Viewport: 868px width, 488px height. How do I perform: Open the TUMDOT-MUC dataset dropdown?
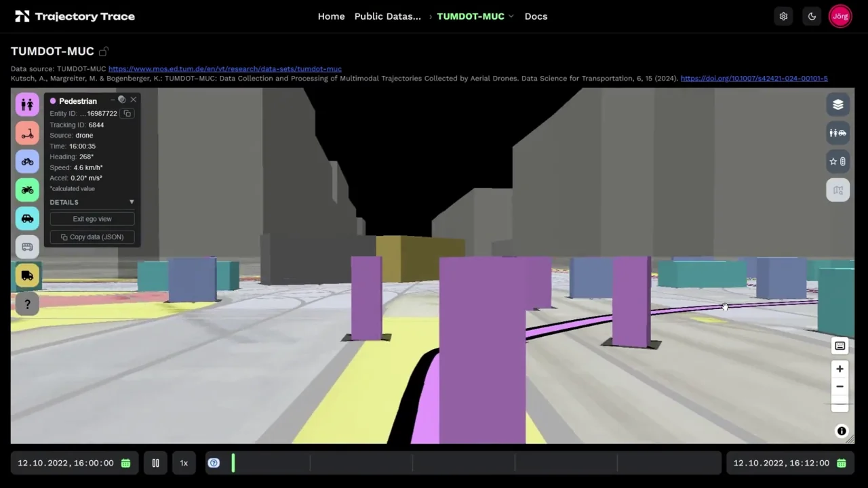click(x=475, y=16)
